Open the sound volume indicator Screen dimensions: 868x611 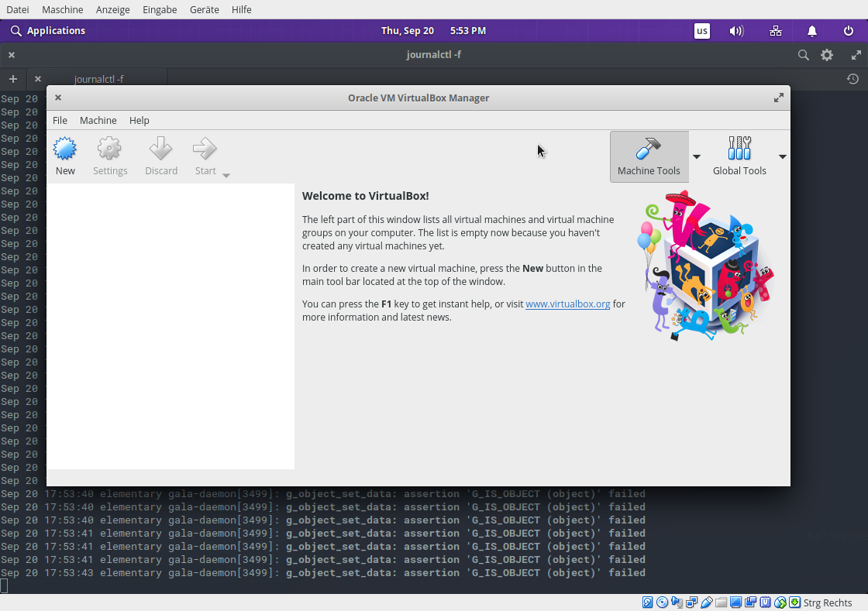pyautogui.click(x=736, y=31)
